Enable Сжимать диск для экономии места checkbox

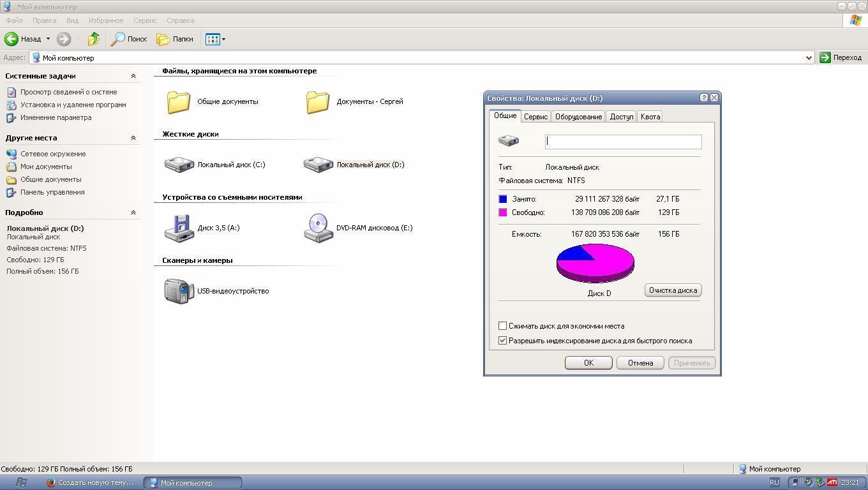pos(502,326)
